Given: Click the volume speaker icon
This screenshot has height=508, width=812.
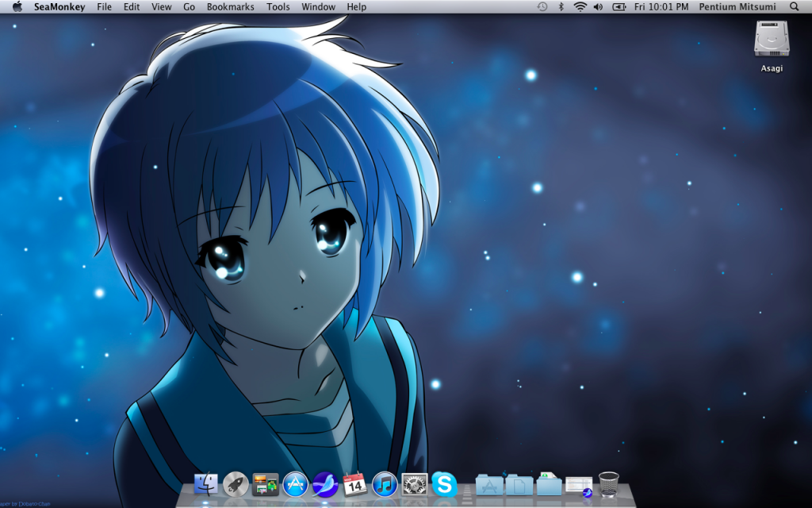Looking at the screenshot, I should (598, 6).
